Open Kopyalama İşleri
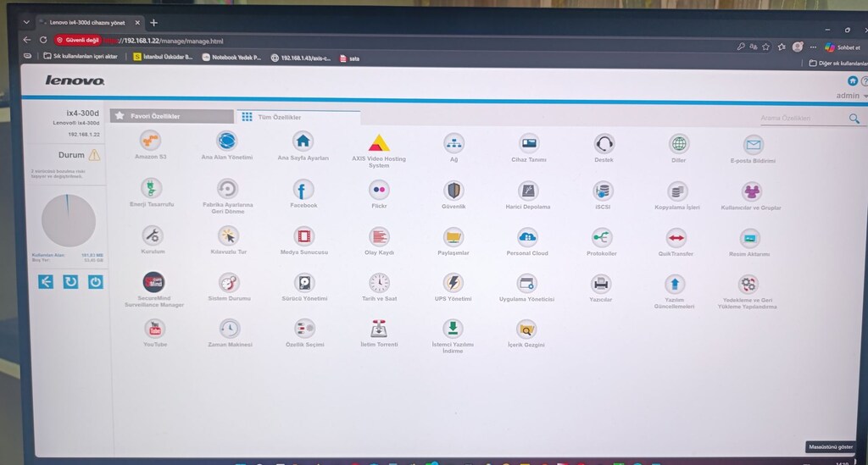Screen dimensions: 868x465 tap(677, 192)
